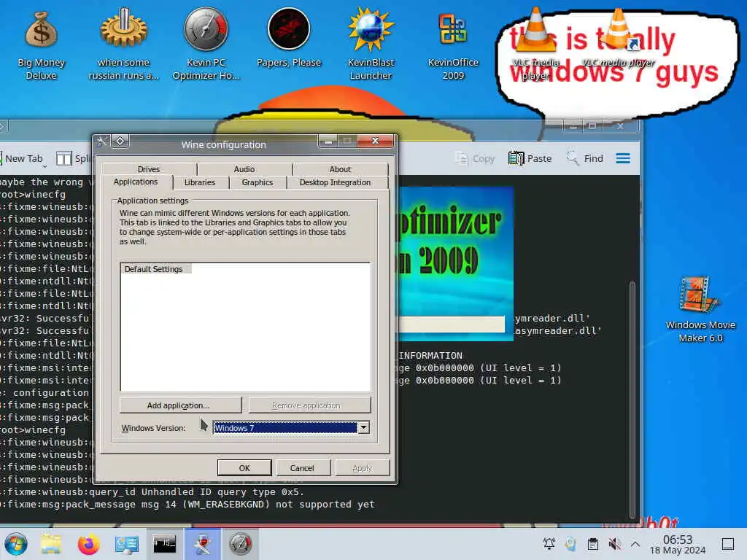Switch to the About tab
The height and width of the screenshot is (560, 747).
(340, 169)
